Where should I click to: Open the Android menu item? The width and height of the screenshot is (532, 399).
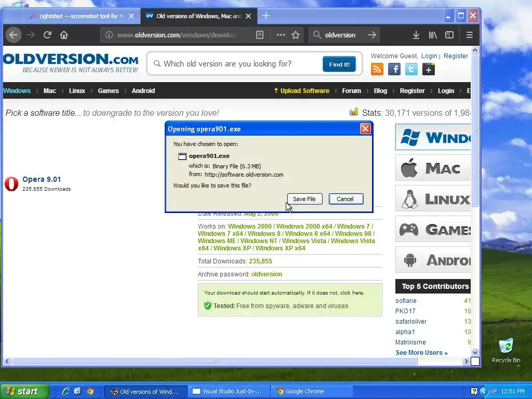pos(143,90)
